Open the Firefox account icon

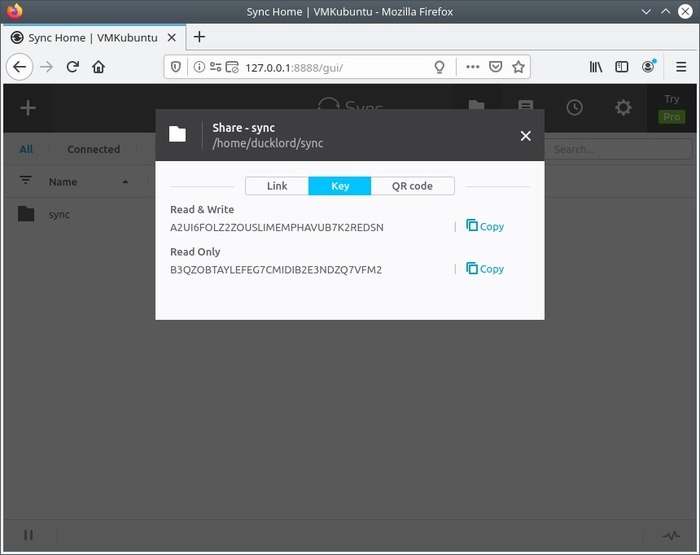(648, 67)
